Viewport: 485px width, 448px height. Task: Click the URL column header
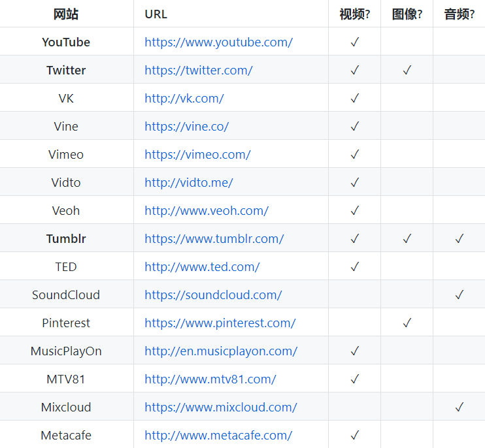[156, 14]
